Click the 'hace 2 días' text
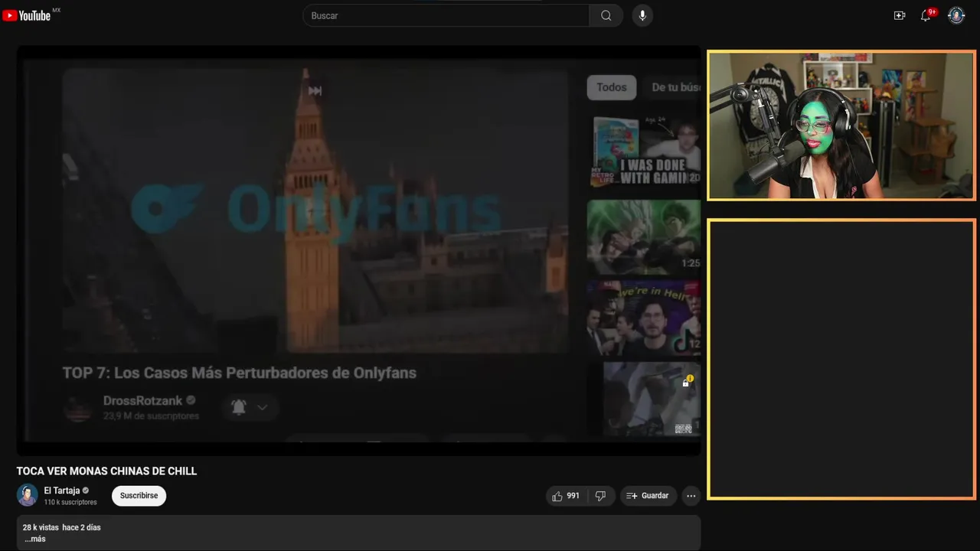 pyautogui.click(x=81, y=527)
